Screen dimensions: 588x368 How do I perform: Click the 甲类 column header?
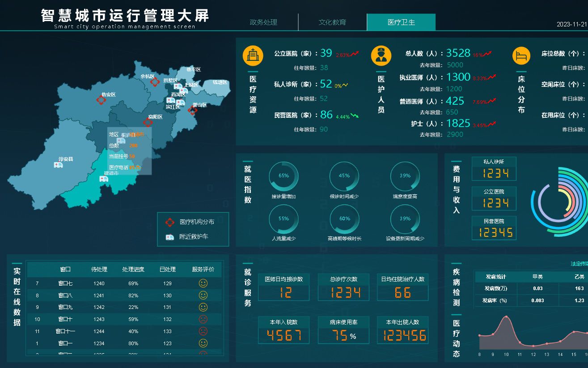(x=538, y=277)
